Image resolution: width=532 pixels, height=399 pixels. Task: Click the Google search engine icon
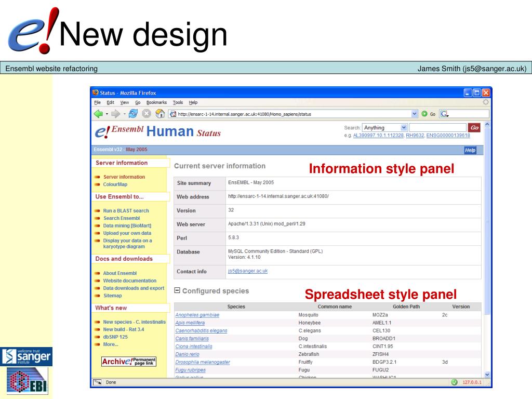444,114
